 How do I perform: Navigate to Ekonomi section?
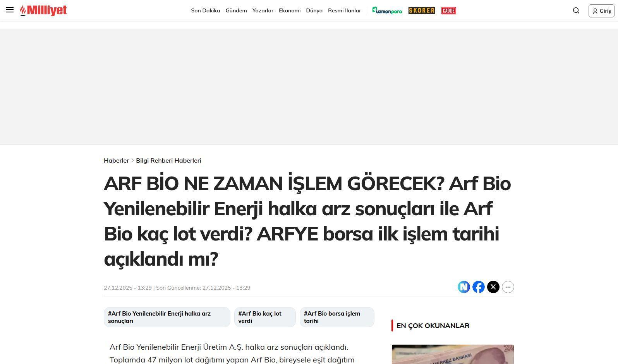click(290, 10)
